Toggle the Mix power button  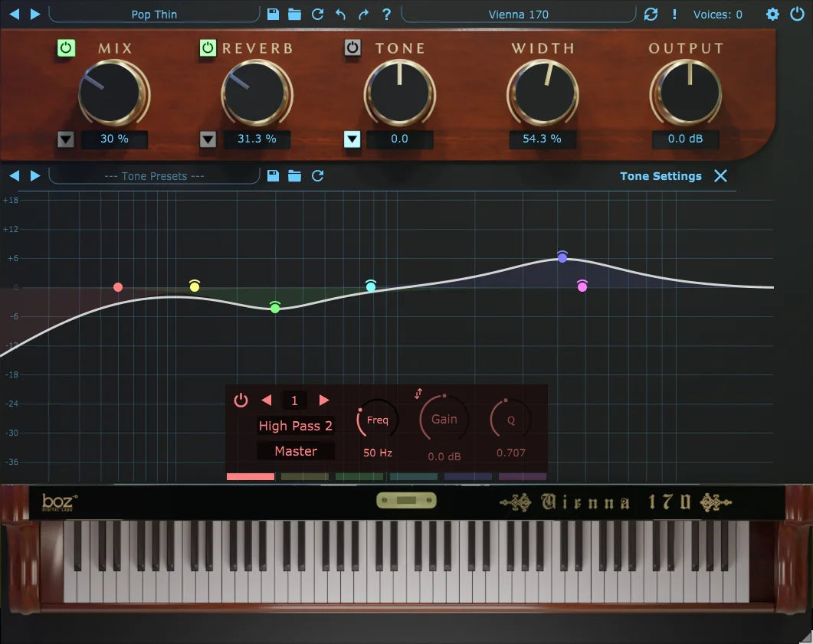(x=66, y=48)
